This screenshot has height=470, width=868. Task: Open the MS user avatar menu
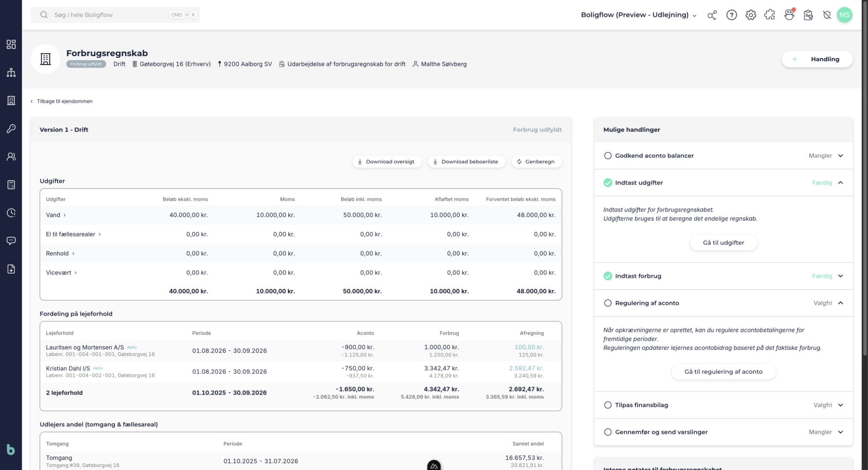coord(845,15)
